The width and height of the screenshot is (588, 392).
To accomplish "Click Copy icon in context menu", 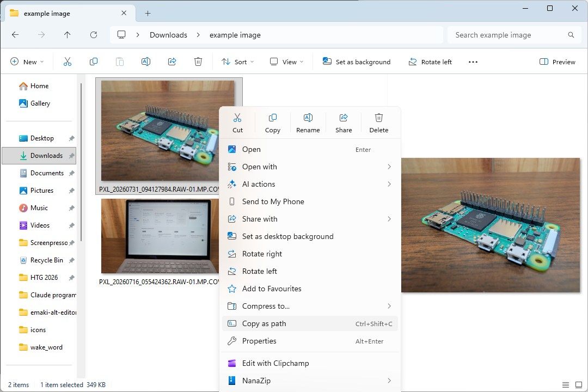I will click(273, 118).
